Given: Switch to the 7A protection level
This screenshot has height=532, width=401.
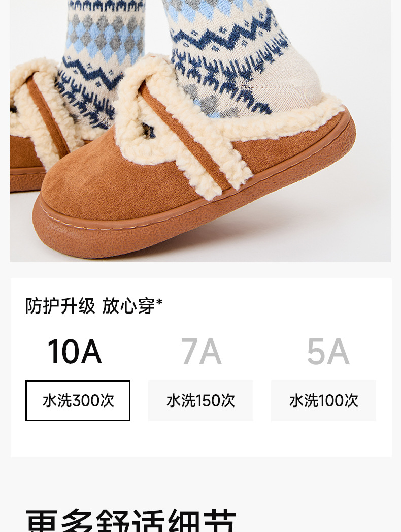Looking at the screenshot, I should (201, 352).
